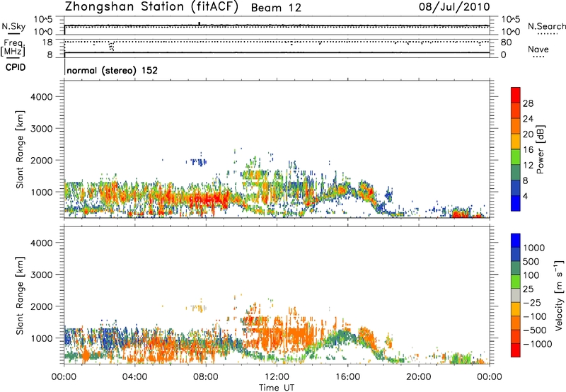Click the 80 tick of Nave axis

pyautogui.click(x=506, y=42)
